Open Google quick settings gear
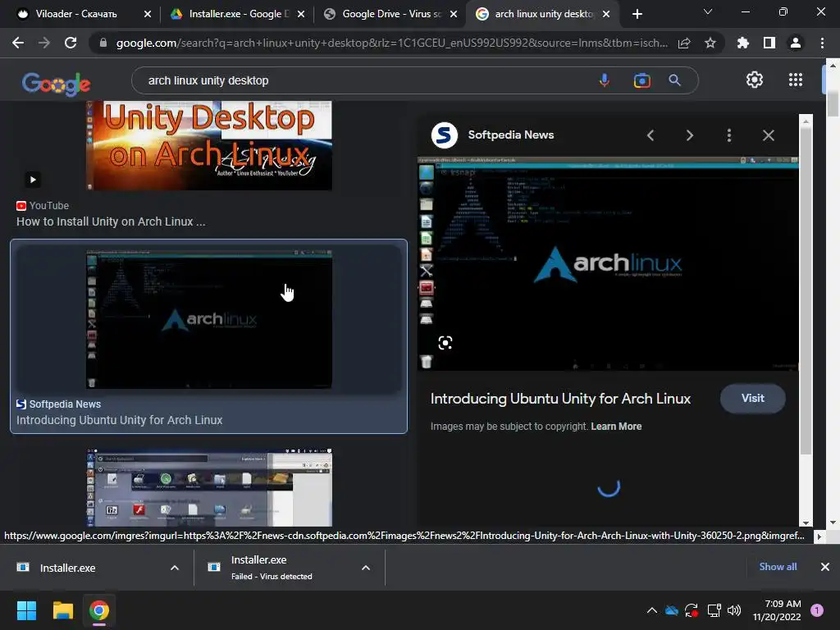 pyautogui.click(x=755, y=80)
